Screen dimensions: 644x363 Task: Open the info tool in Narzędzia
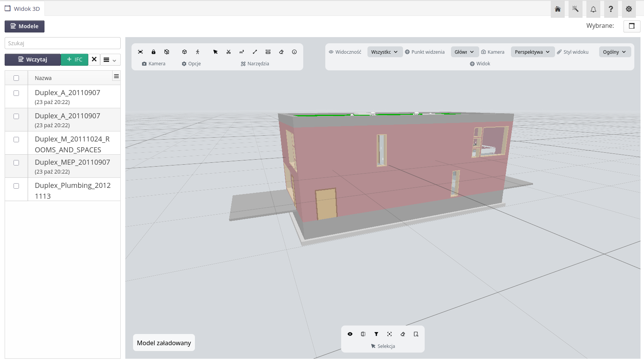point(294,52)
